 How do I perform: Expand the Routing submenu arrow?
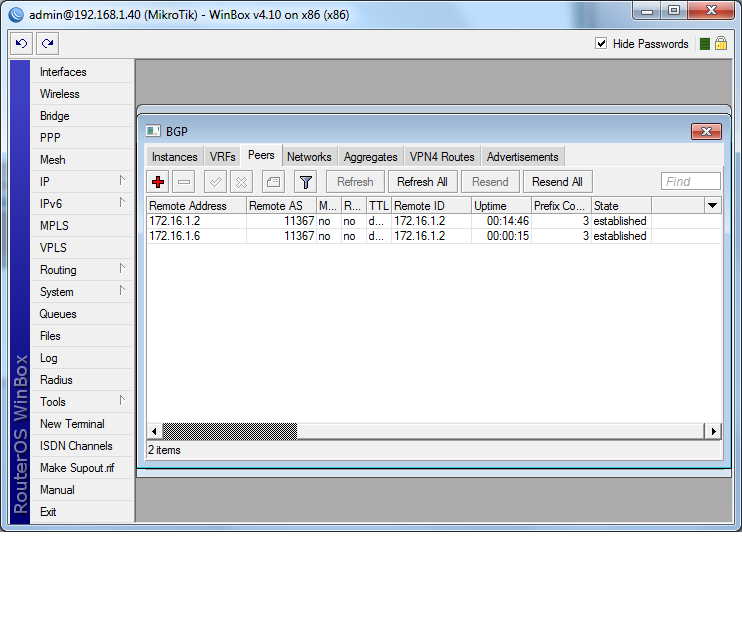coord(122,268)
